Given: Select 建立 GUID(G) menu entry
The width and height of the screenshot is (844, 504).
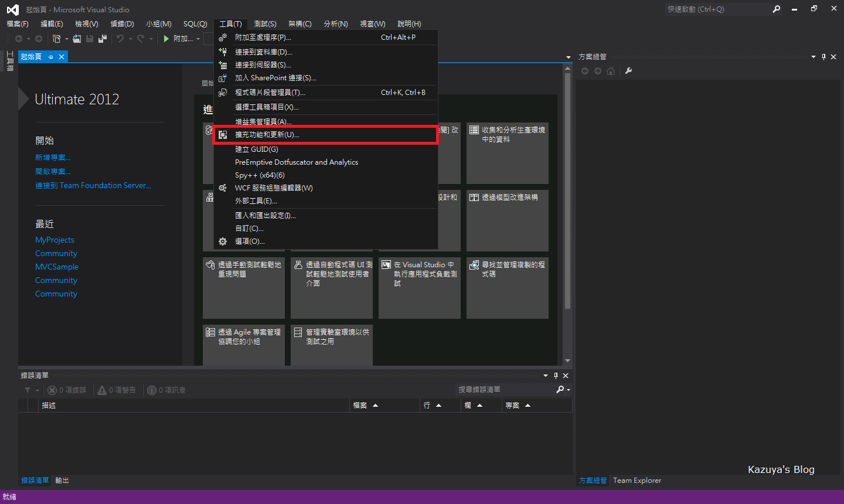Looking at the screenshot, I should pyautogui.click(x=326, y=149).
